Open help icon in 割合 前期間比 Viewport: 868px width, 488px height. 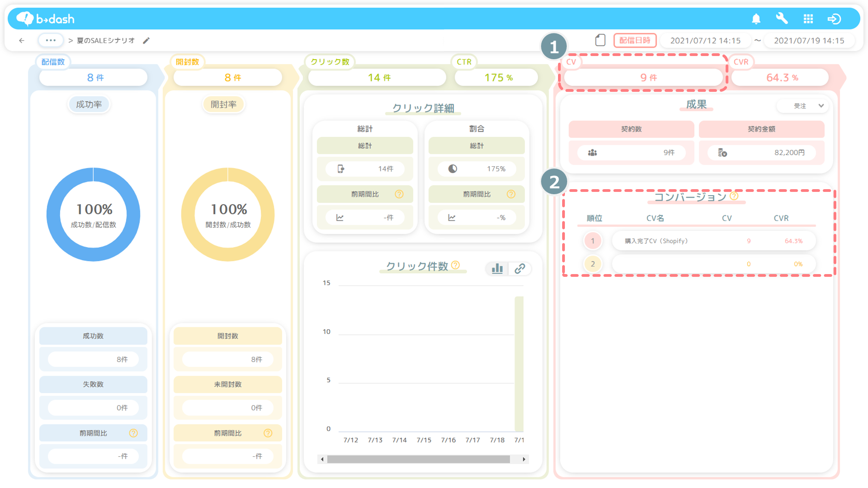click(511, 194)
